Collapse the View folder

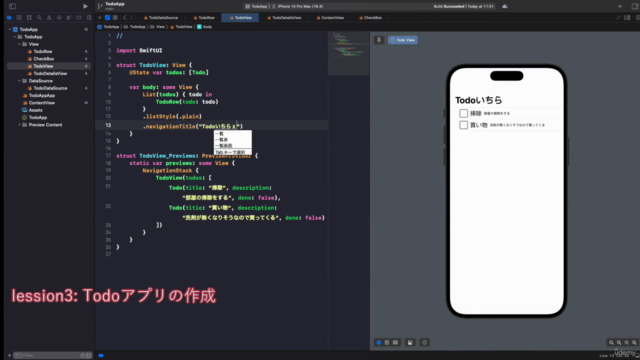point(19,44)
